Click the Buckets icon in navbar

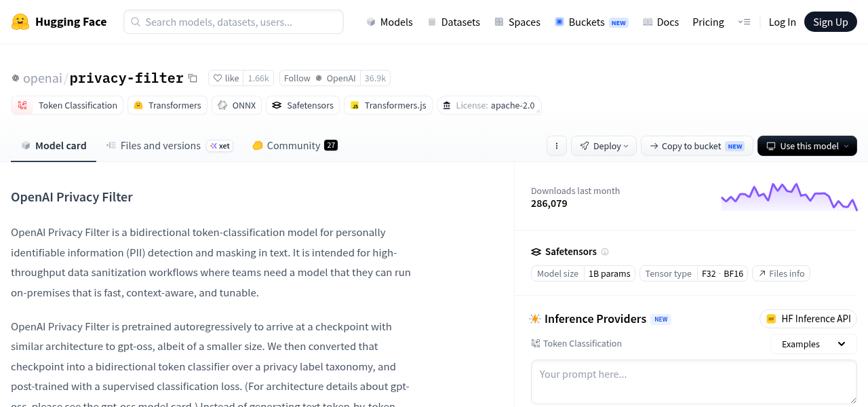point(559,22)
